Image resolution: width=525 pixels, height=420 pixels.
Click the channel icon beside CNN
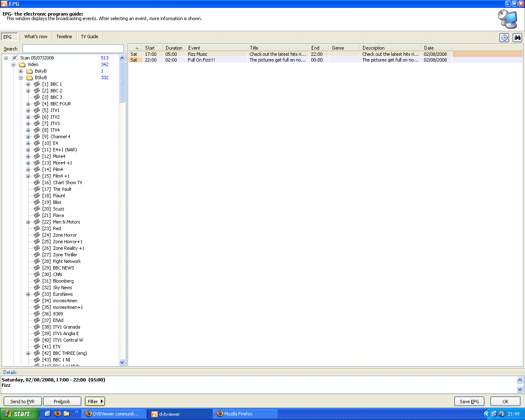pos(37,274)
